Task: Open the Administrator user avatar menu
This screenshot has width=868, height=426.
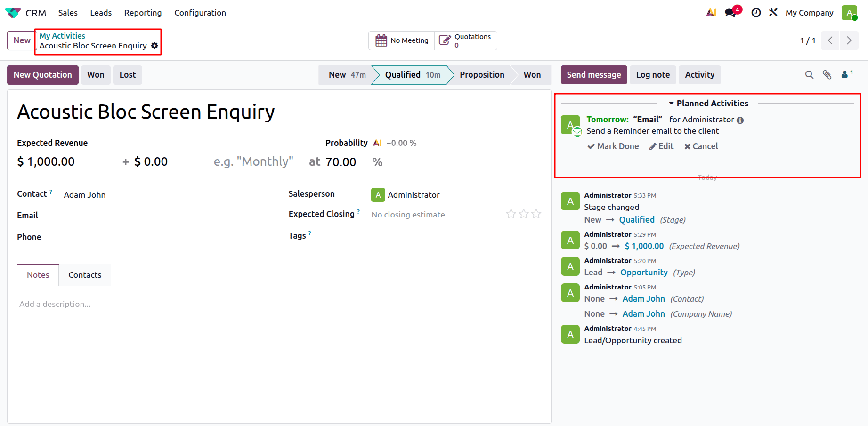Action: click(x=849, y=13)
